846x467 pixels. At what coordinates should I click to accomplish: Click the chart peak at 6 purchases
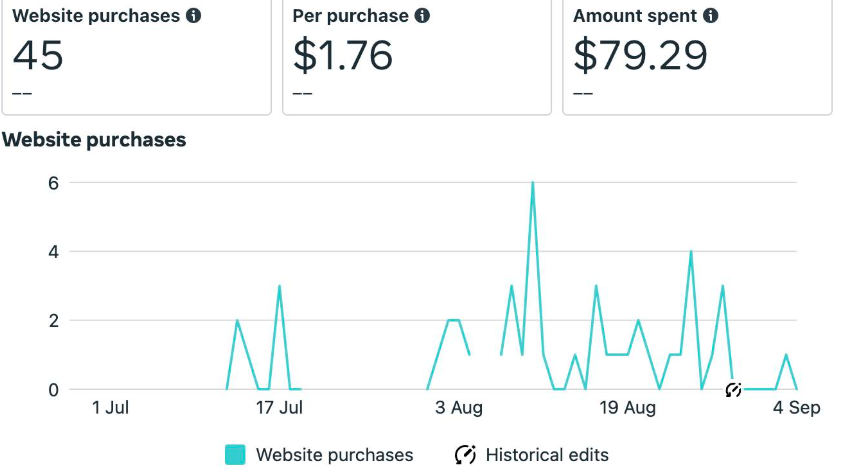[532, 183]
